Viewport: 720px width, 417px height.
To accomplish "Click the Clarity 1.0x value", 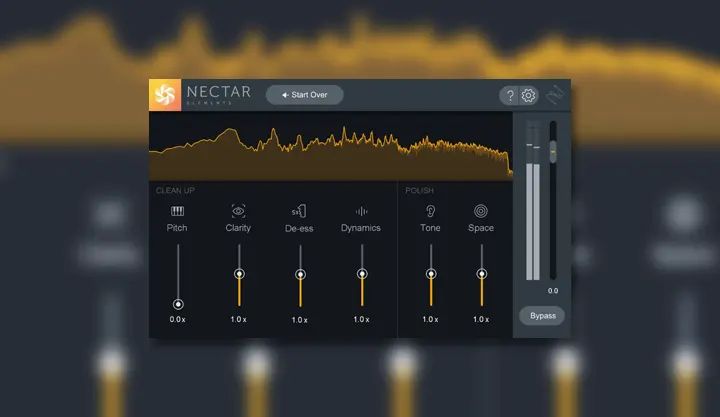I will 238,319.
